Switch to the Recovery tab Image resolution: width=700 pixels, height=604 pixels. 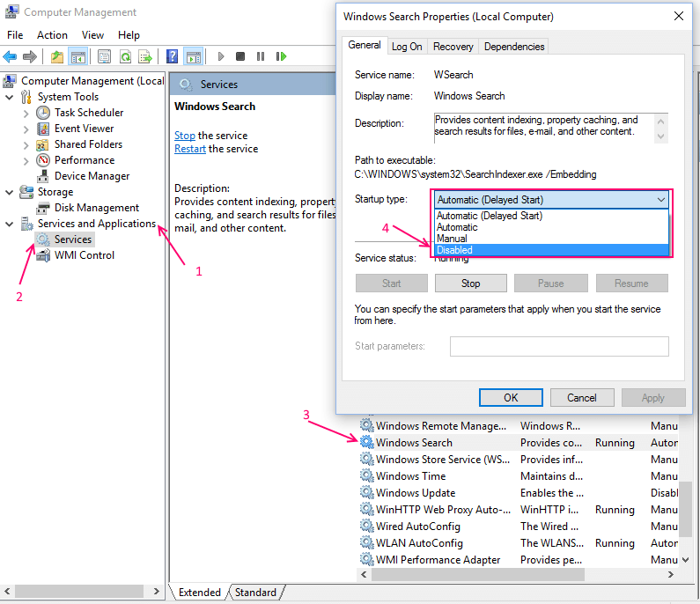click(453, 47)
